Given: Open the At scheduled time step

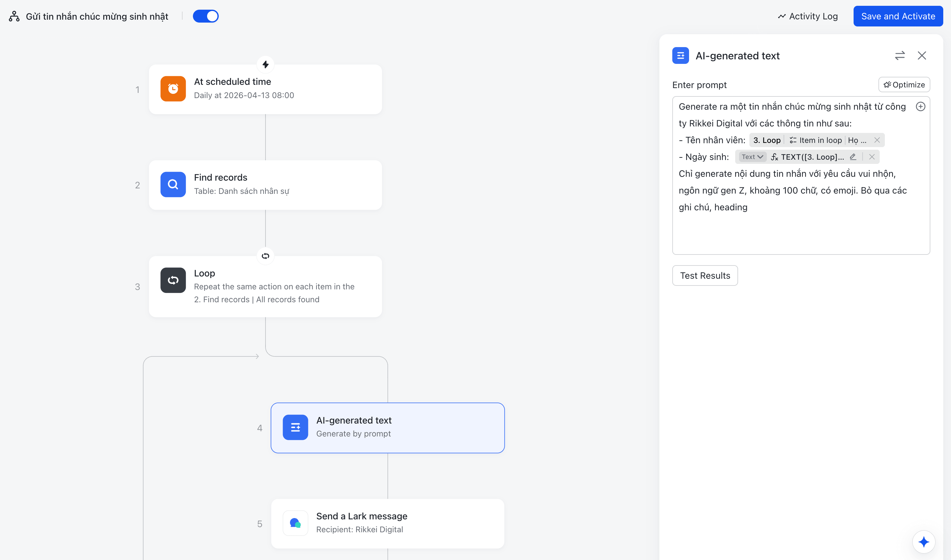Looking at the screenshot, I should (x=265, y=89).
